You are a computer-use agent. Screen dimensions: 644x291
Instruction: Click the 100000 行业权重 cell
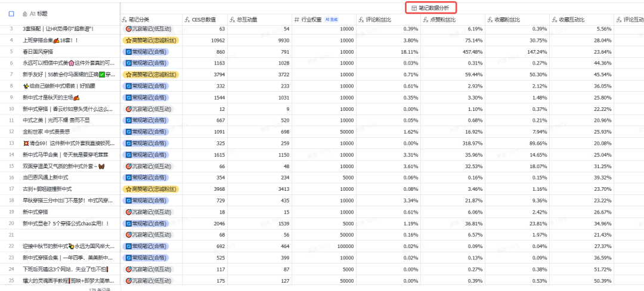click(x=324, y=246)
